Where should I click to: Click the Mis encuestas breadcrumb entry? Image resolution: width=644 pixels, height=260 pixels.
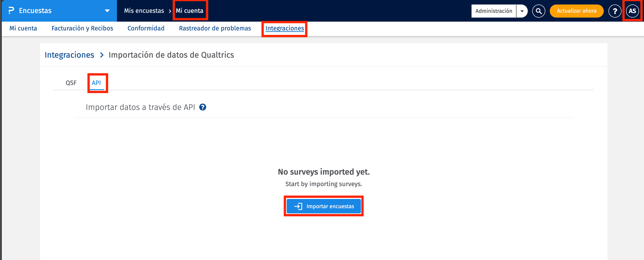point(144,11)
